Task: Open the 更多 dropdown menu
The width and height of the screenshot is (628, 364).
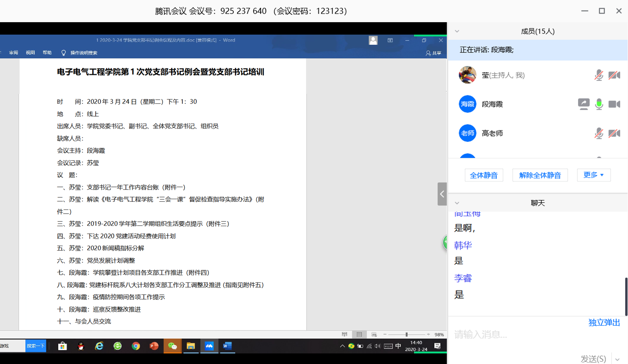Action: click(x=593, y=175)
